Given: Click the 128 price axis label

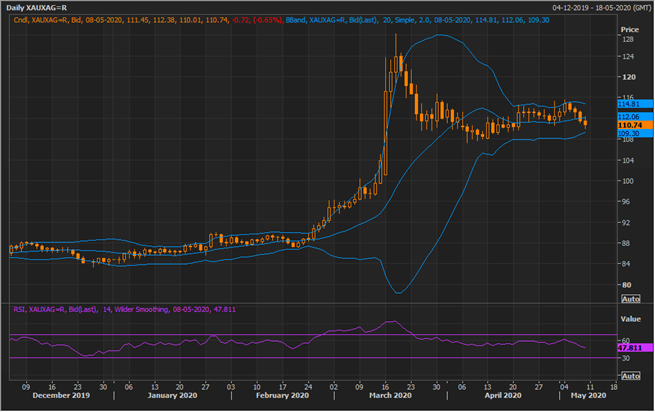Looking at the screenshot, I should click(x=628, y=40).
